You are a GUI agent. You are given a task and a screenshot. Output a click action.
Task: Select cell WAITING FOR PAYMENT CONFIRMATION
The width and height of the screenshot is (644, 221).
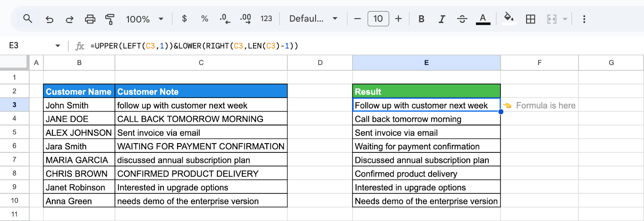201,146
